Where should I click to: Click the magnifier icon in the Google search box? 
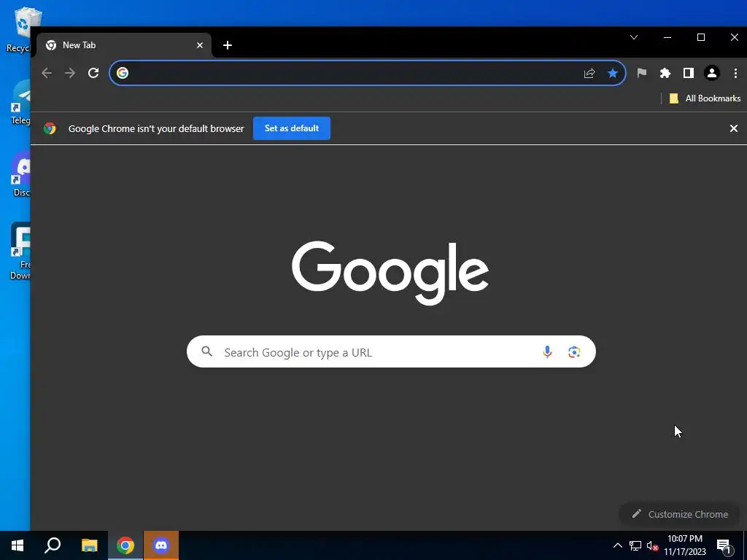tap(206, 351)
